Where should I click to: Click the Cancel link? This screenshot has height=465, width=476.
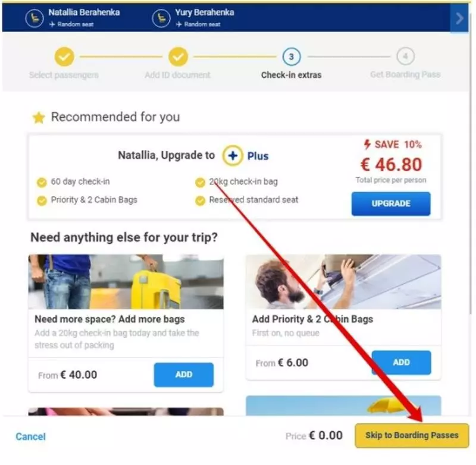click(x=31, y=436)
